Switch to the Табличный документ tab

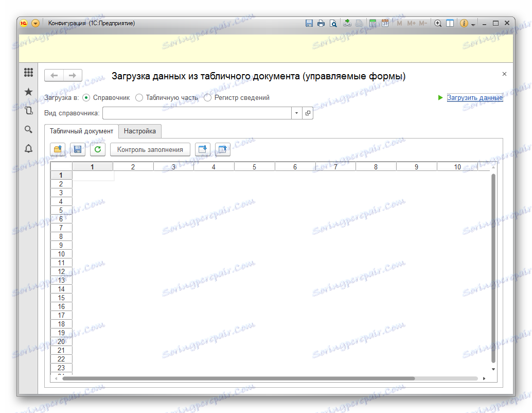tap(81, 131)
